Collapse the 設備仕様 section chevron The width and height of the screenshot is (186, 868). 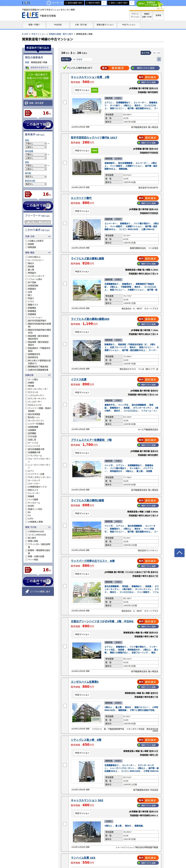pyautogui.click(x=49, y=375)
